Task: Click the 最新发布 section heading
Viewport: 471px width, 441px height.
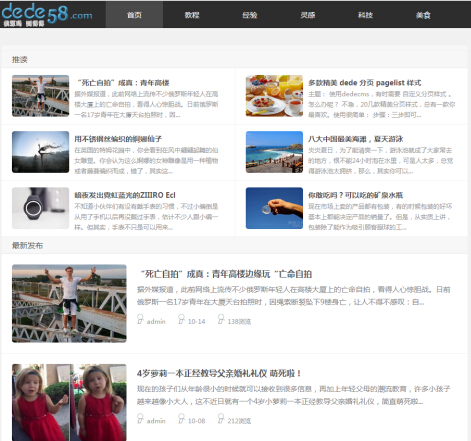Action: (x=27, y=246)
